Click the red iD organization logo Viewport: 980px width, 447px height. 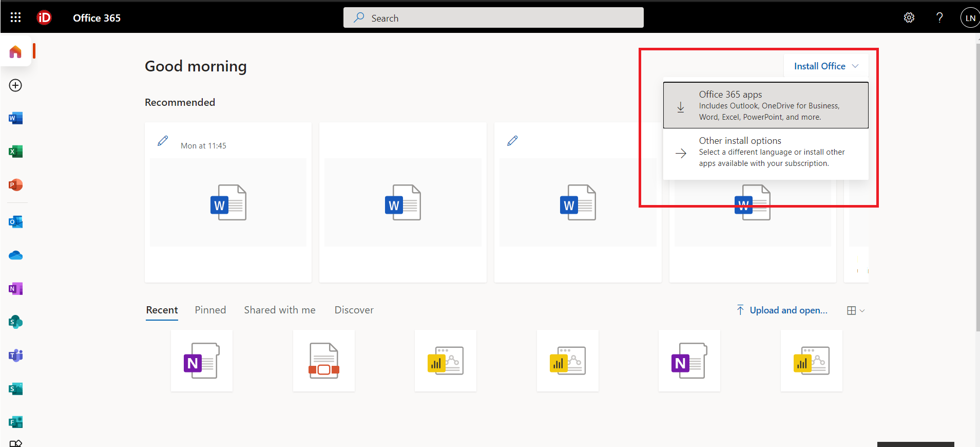pyautogui.click(x=44, y=17)
